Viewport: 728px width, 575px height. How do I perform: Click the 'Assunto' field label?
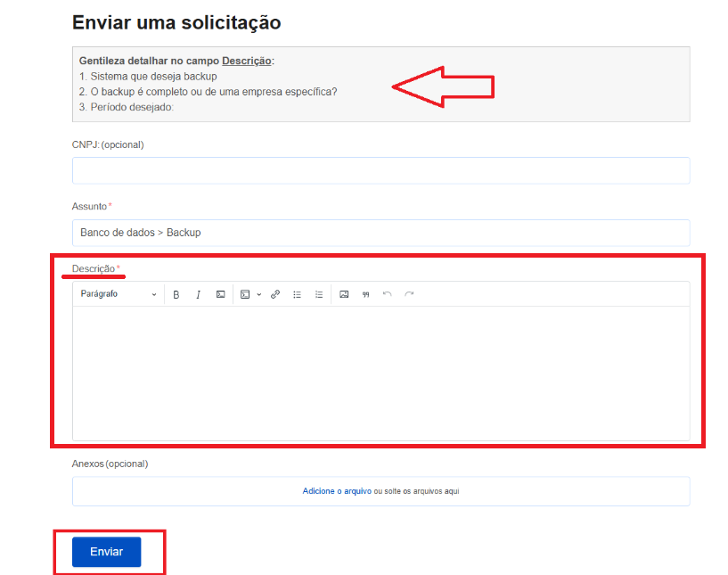[90, 206]
